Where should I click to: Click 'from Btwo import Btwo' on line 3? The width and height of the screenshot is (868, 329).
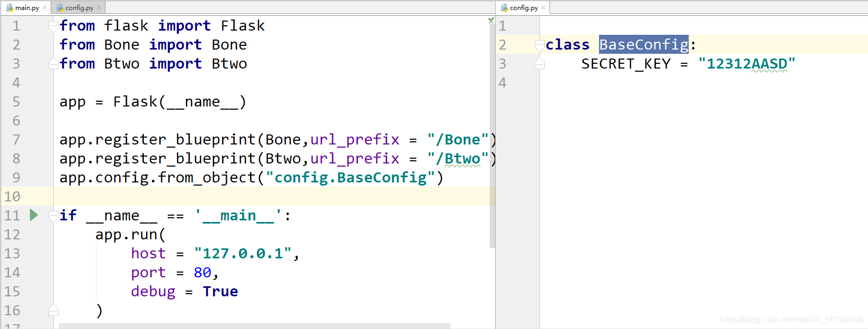[153, 64]
